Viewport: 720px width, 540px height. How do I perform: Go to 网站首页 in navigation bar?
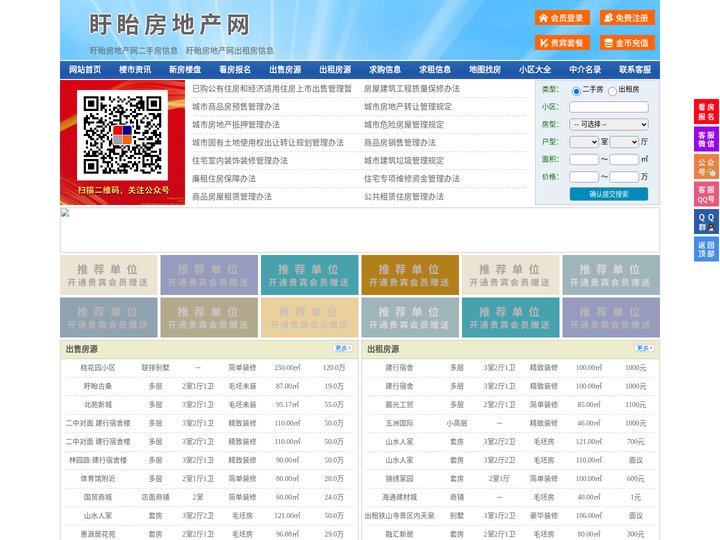tap(85, 70)
